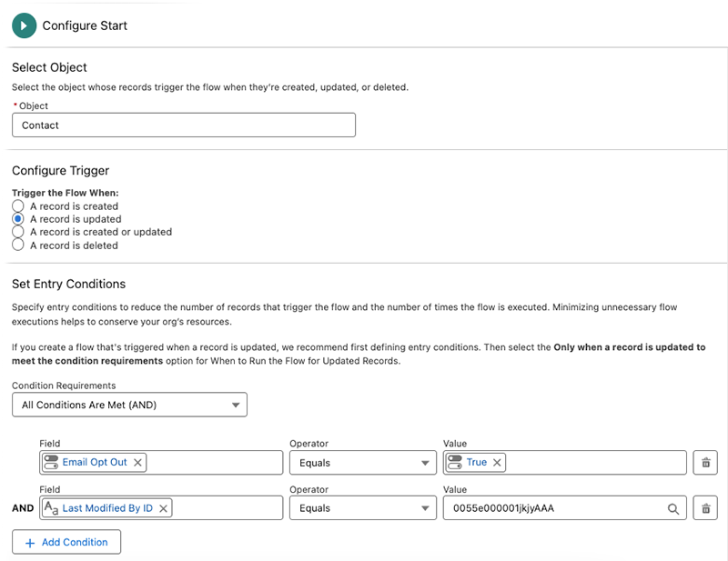The image size is (728, 561).
Task: Click the Add Condition button
Action: pos(66,542)
